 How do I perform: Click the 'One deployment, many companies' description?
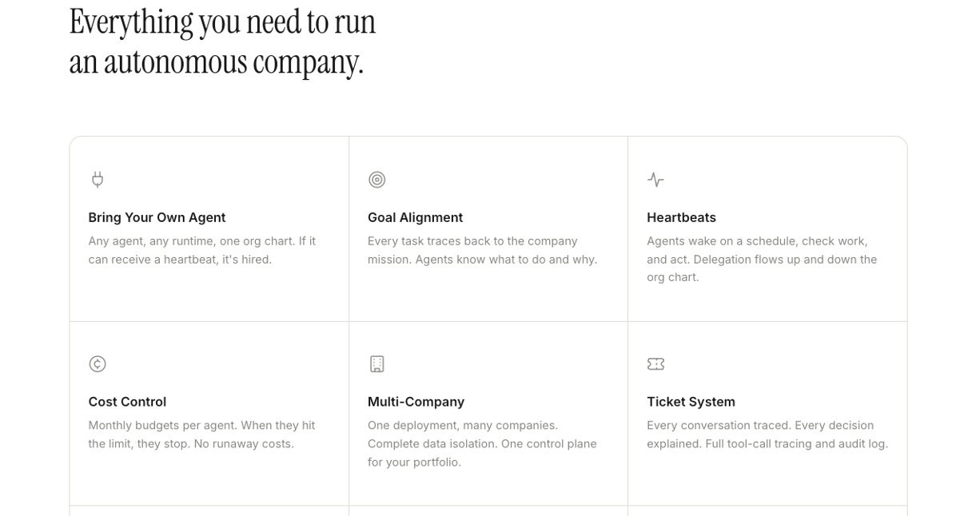point(483,443)
